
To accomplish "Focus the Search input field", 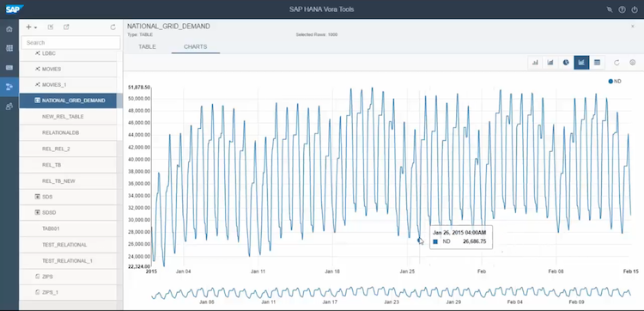I will point(70,42).
